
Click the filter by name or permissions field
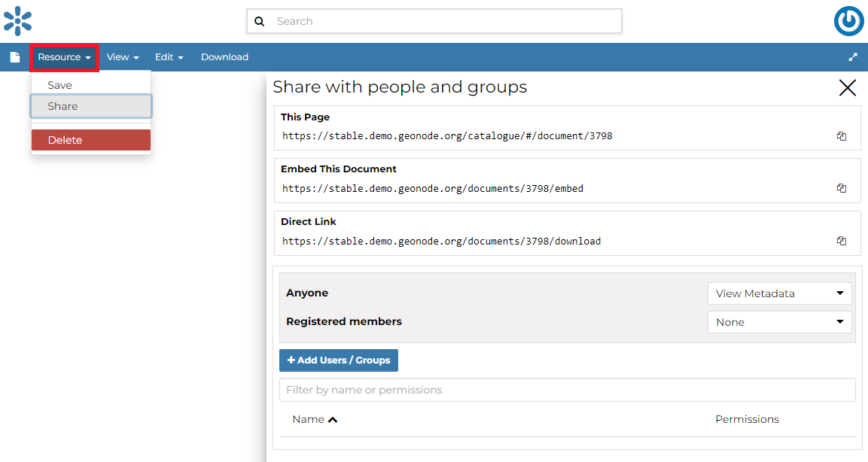(567, 390)
